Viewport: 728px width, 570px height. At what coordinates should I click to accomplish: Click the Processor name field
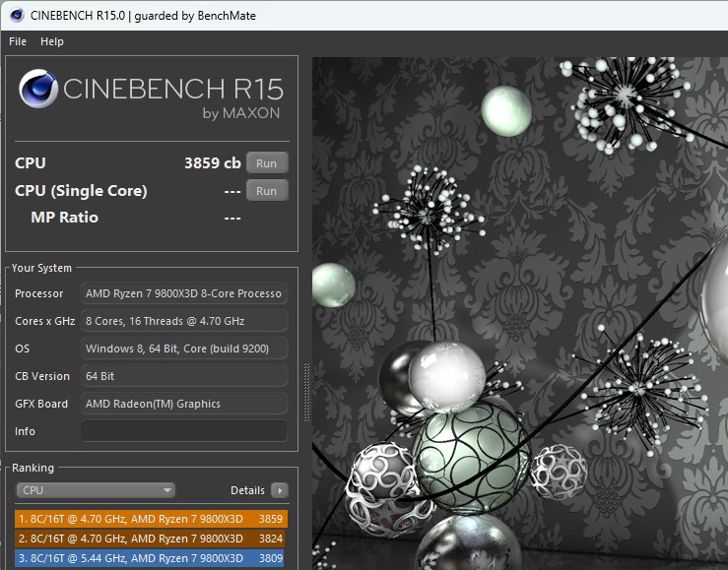[184, 293]
